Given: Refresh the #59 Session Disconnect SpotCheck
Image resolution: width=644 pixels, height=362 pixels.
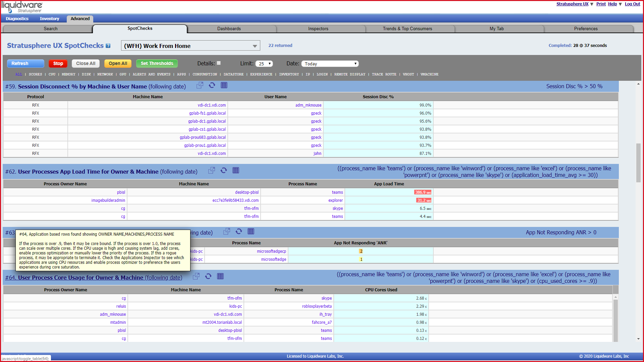Looking at the screenshot, I should [x=212, y=85].
